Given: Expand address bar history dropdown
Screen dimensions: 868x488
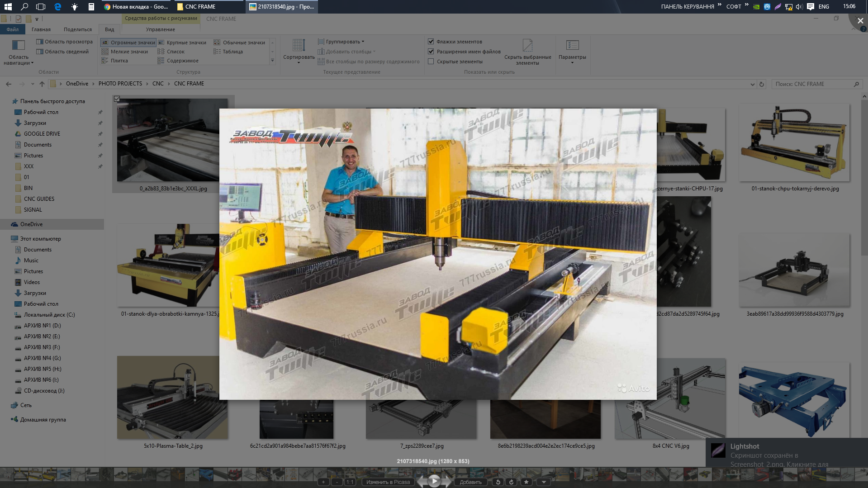Looking at the screenshot, I should pyautogui.click(x=752, y=84).
